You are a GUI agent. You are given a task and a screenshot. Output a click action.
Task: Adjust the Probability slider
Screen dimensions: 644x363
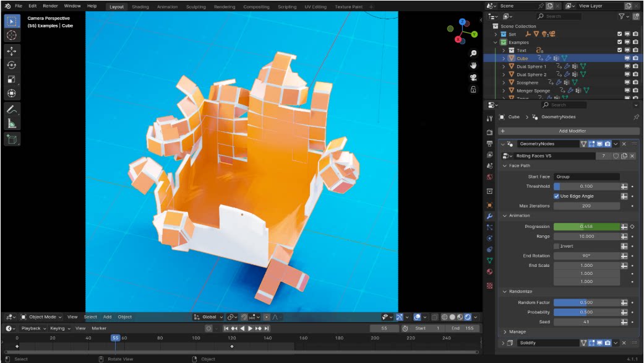tap(586, 312)
